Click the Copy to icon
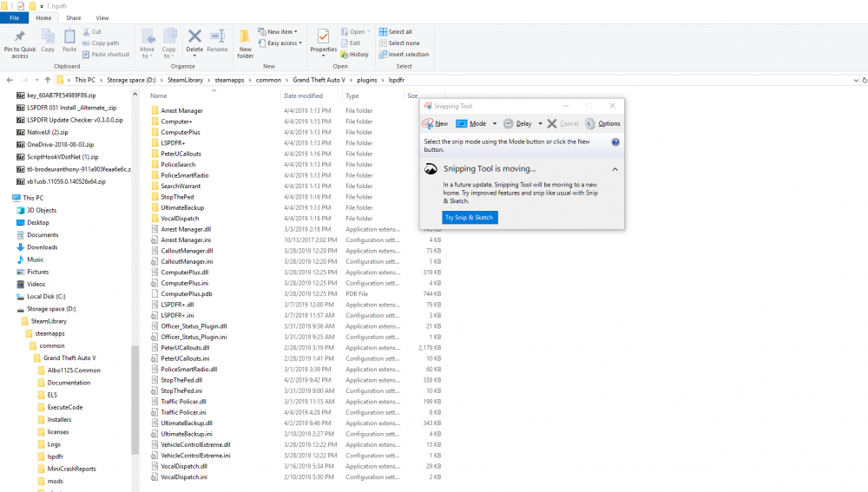Image resolution: width=868 pixels, height=492 pixels. pos(169,37)
